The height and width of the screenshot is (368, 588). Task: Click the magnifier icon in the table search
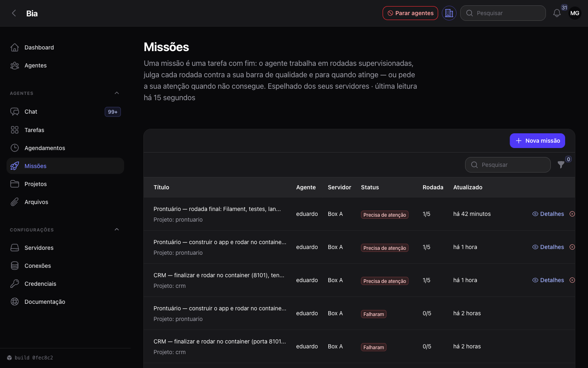point(474,165)
